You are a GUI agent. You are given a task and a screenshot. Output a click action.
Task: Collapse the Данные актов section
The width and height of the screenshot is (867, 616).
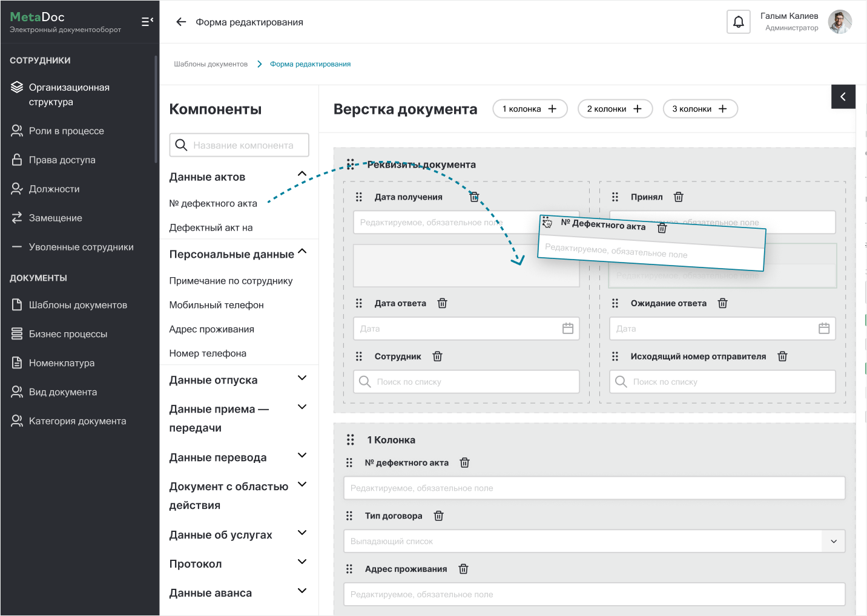pos(302,175)
